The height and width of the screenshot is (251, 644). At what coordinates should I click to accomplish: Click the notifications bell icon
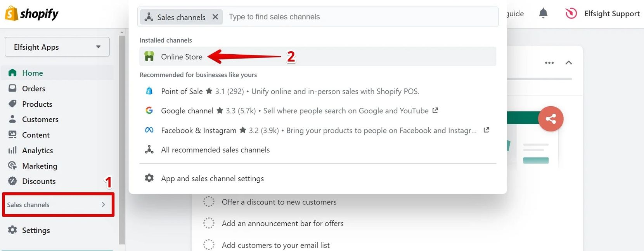click(x=543, y=14)
